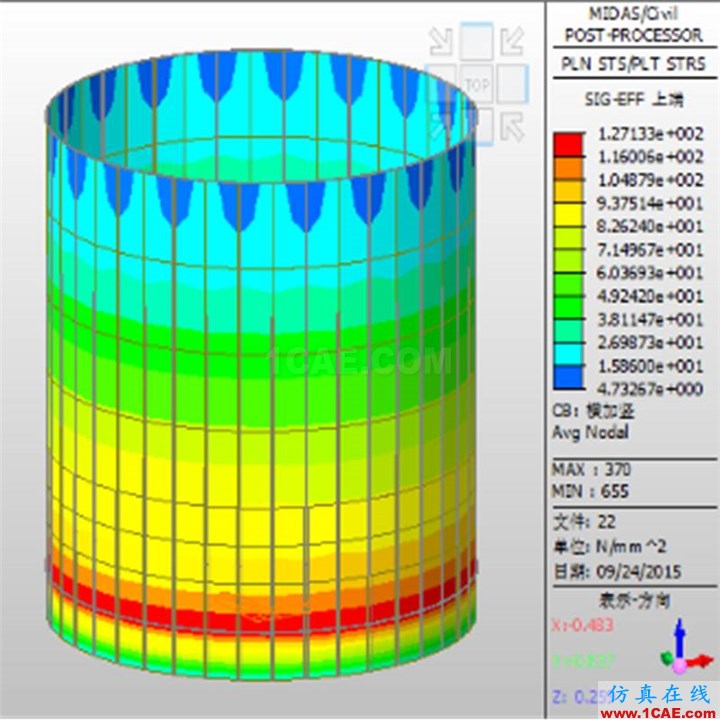Click the X:-0.483 direction value
The image size is (720, 721).
click(x=582, y=625)
